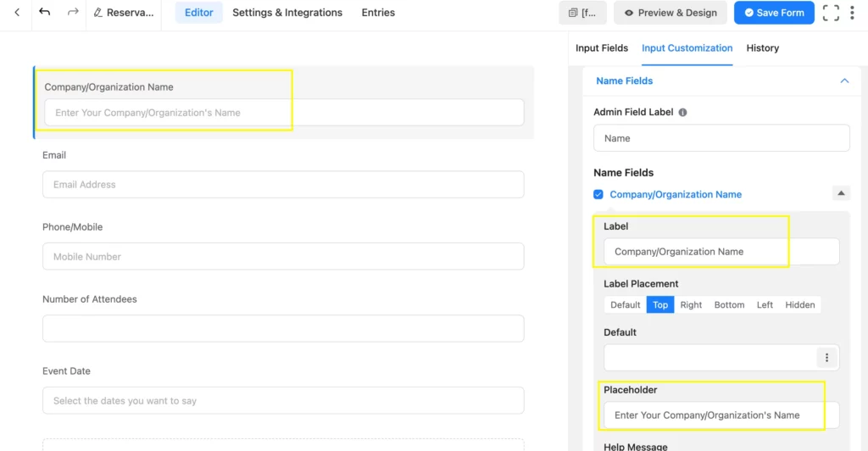Click the Event Date label

66,371
